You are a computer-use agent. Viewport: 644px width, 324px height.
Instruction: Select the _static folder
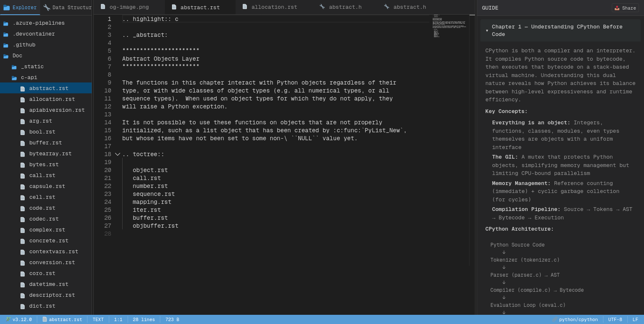pos(32,67)
